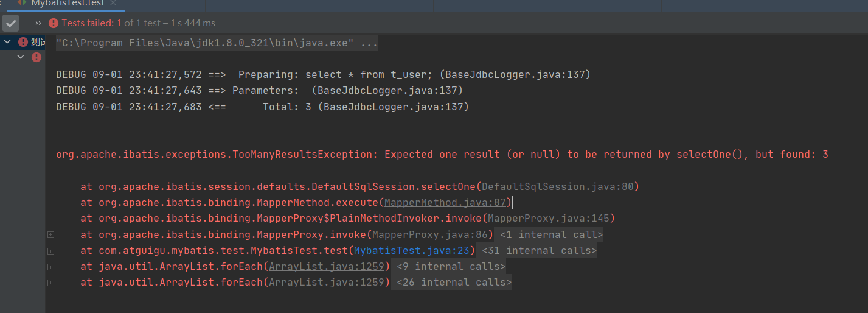This screenshot has height=313, width=868.
Task: Open DefaultSqlSession.java:80 link
Action: (558, 187)
